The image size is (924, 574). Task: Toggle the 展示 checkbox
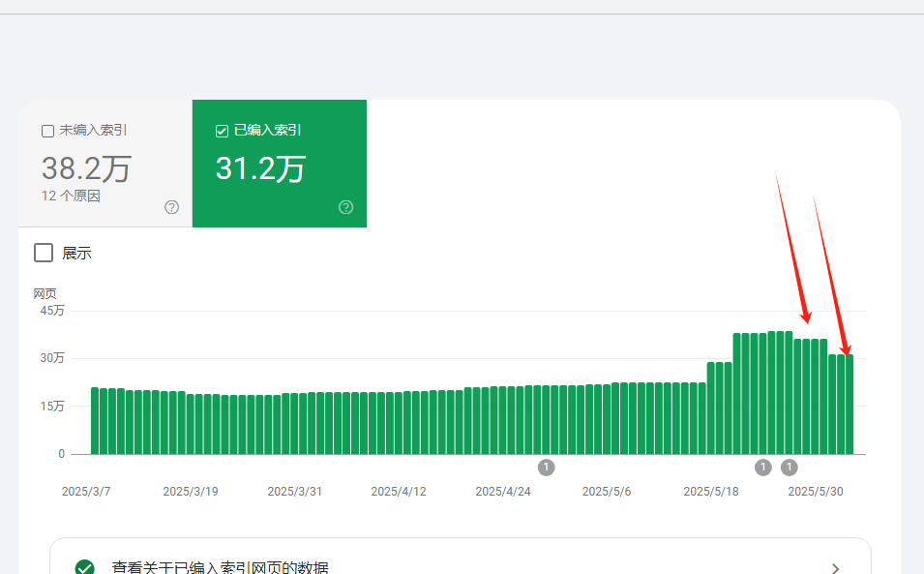pos(44,253)
